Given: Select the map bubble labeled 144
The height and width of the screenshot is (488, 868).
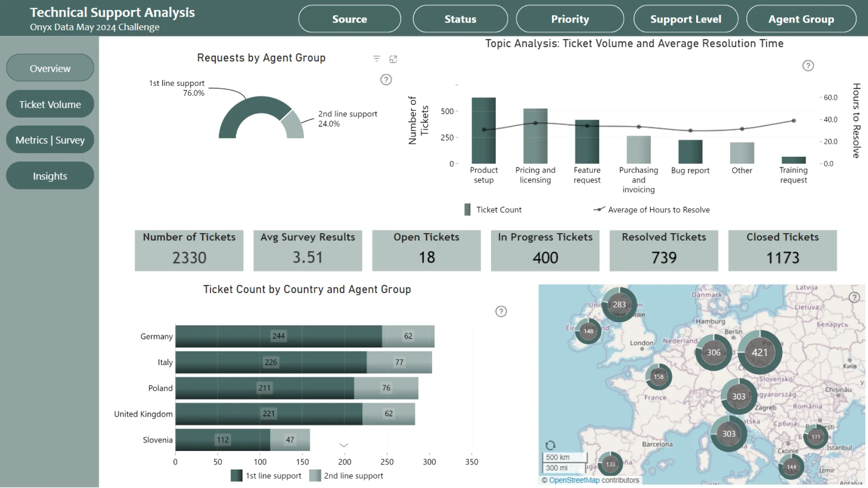Looking at the screenshot, I should tap(791, 467).
